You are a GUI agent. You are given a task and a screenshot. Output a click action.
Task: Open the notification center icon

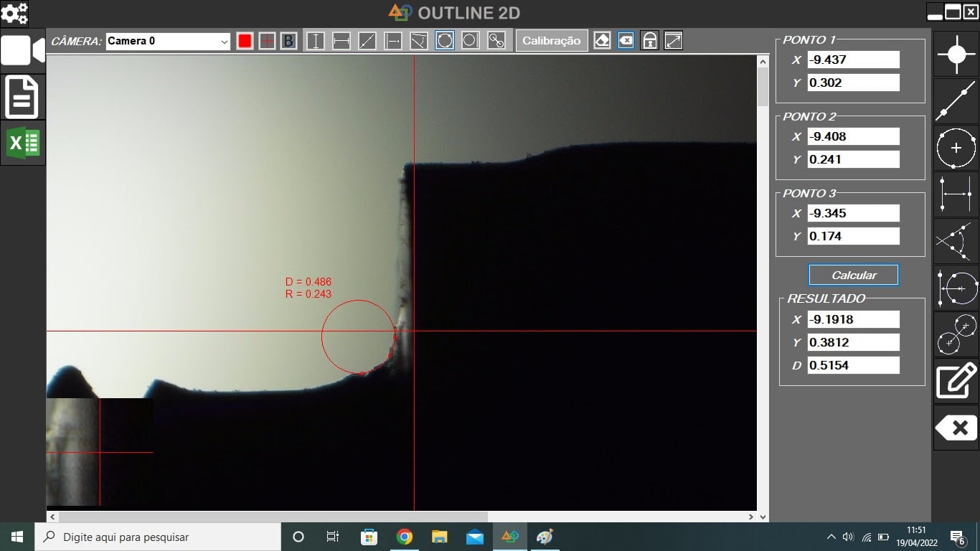pyautogui.click(x=957, y=537)
